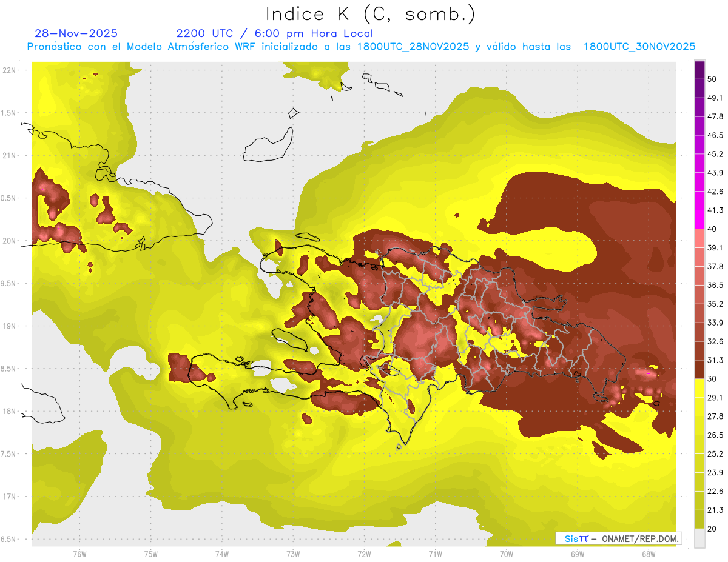Click the colorbar value "21.3"

pos(715,510)
